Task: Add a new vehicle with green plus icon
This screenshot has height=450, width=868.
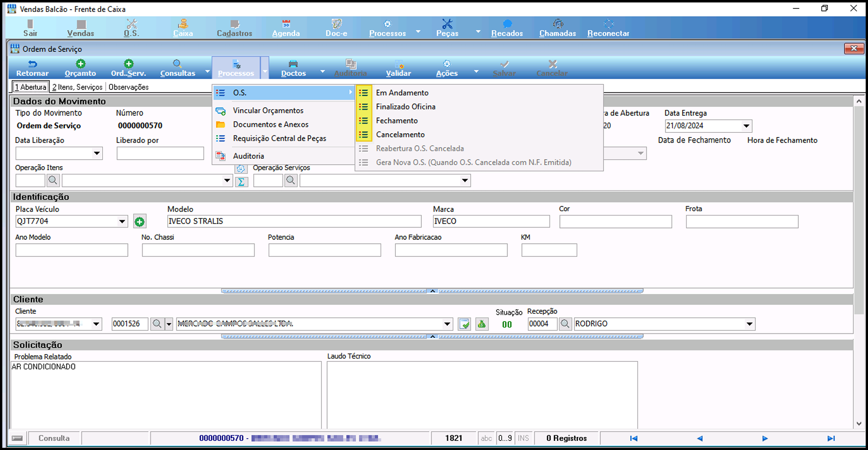Action: (140, 221)
